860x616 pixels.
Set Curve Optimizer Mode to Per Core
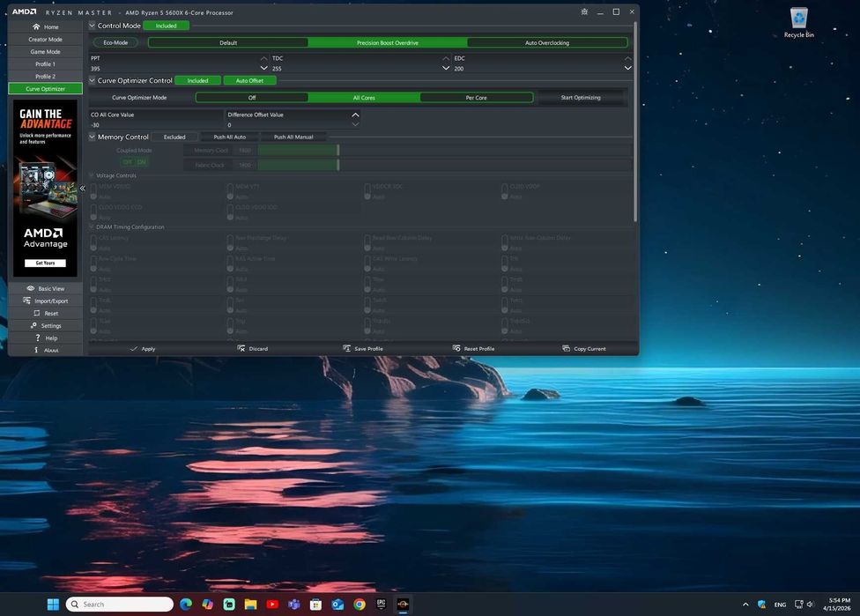(x=476, y=98)
